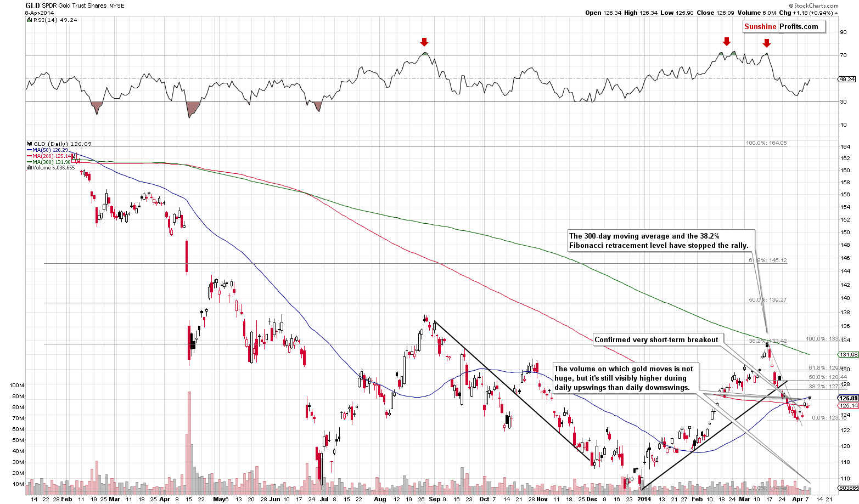Click the May label on the date axis
This screenshot has height=504, width=859.
point(219,500)
